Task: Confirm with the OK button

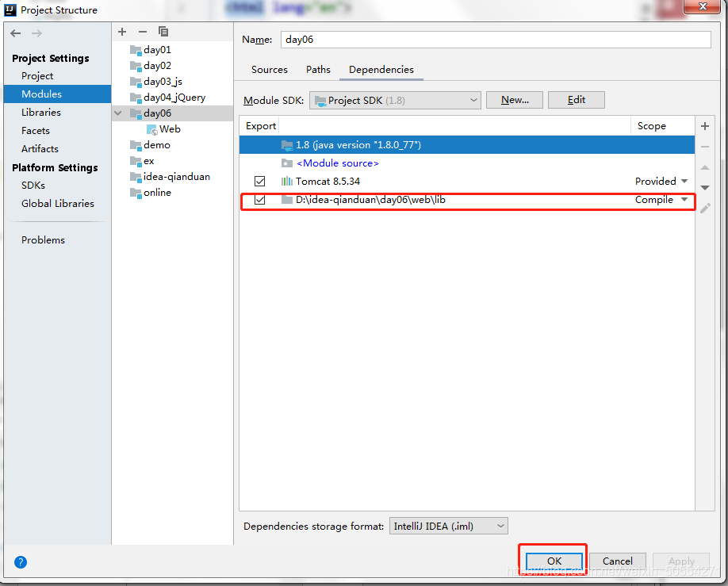Action: 554,561
